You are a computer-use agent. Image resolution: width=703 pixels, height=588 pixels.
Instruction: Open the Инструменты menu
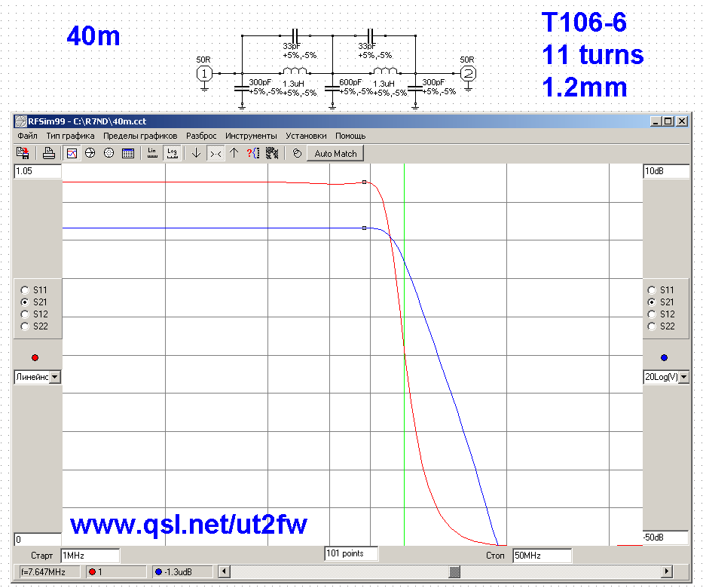(x=251, y=136)
